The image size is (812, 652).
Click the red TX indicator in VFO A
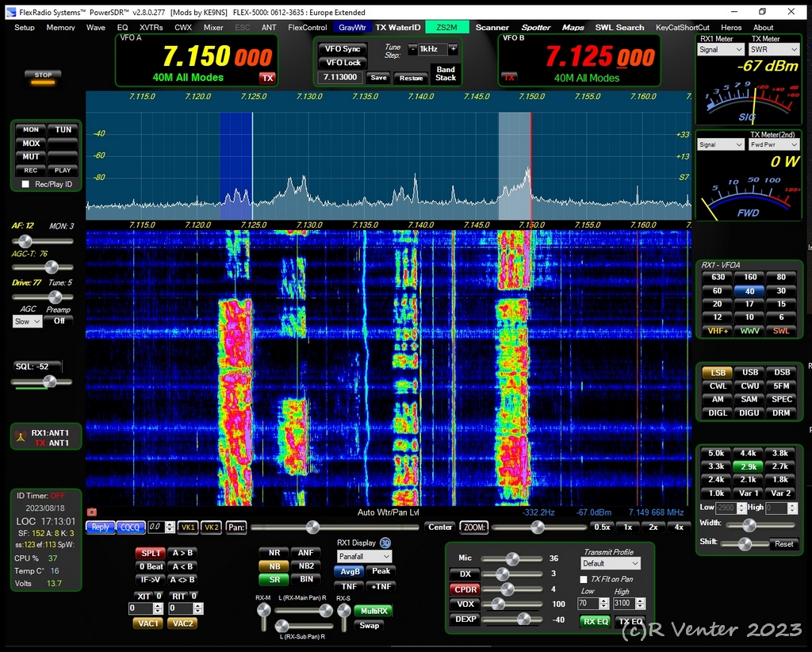click(x=268, y=78)
